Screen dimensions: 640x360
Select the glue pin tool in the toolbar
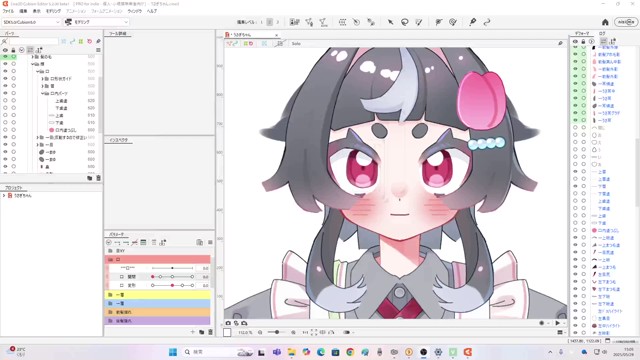pyautogui.click(x=473, y=22)
